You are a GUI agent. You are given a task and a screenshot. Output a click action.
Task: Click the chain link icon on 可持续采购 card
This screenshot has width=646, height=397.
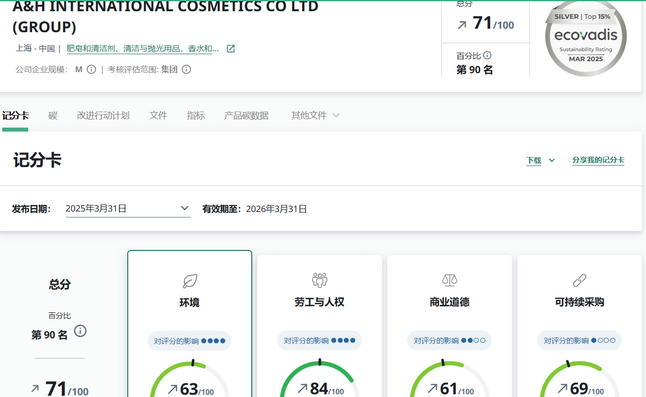click(579, 280)
